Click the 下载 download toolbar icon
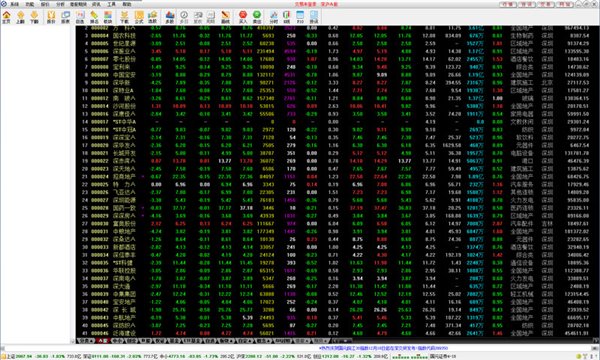 [124, 17]
